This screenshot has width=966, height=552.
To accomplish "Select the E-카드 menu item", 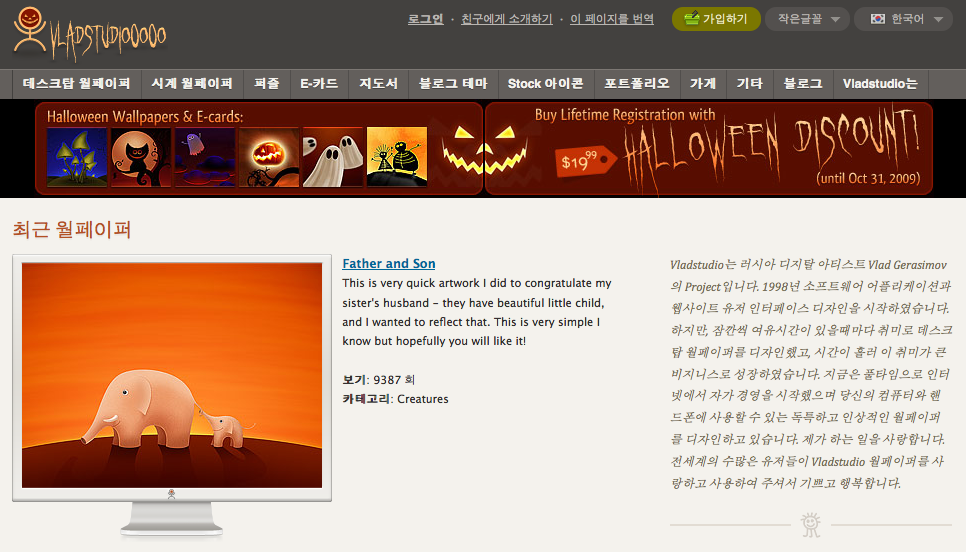I will point(319,84).
